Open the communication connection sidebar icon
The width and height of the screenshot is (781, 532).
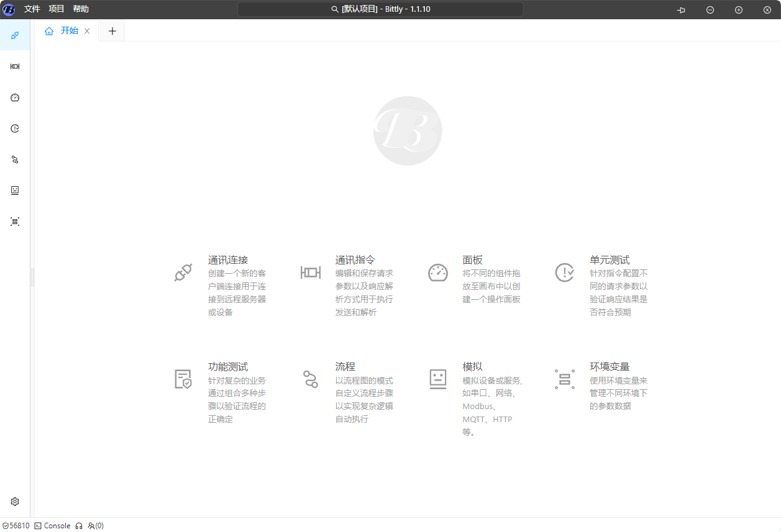[x=15, y=35]
